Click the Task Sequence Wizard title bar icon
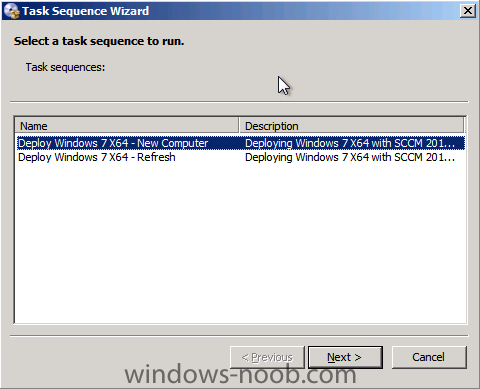The image size is (480, 389). point(11,11)
